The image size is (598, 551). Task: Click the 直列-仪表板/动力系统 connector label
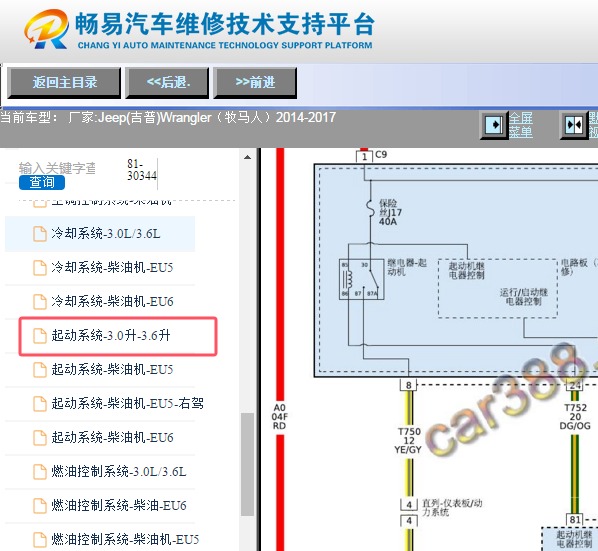click(x=452, y=508)
